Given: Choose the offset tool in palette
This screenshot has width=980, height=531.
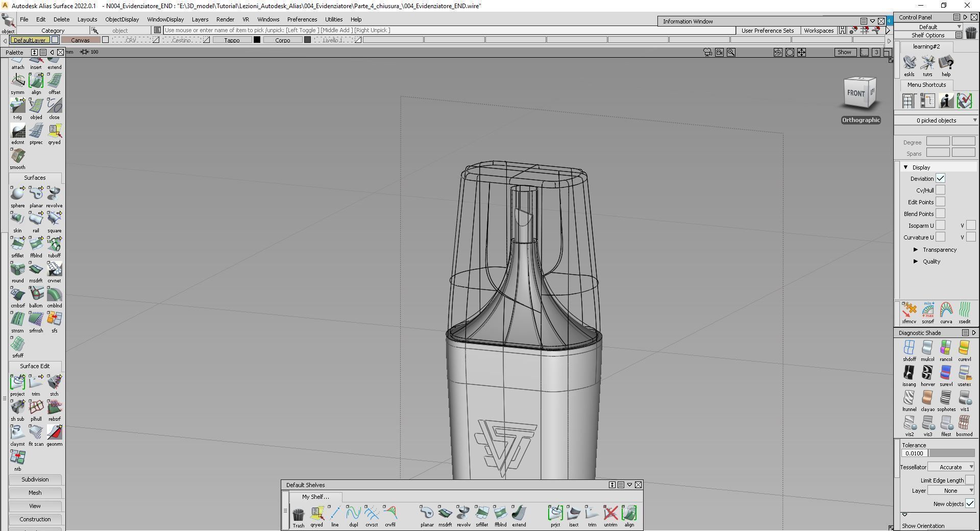Looking at the screenshot, I should pyautogui.click(x=54, y=80).
